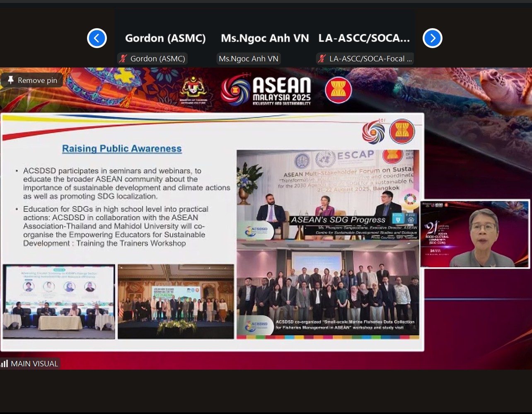Select the LA-ASCC/SOCA participant tile

click(364, 38)
